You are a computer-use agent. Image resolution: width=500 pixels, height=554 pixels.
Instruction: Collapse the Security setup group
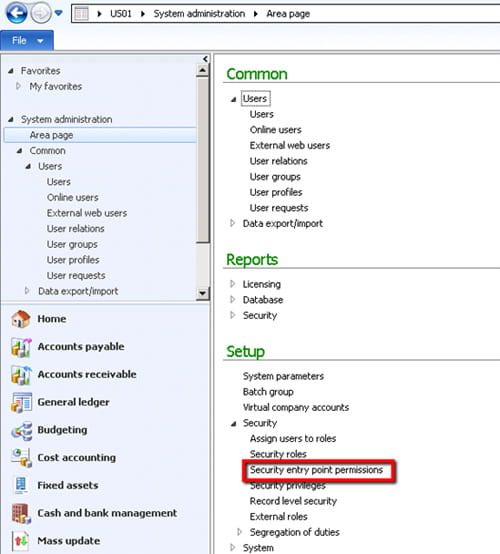[233, 423]
